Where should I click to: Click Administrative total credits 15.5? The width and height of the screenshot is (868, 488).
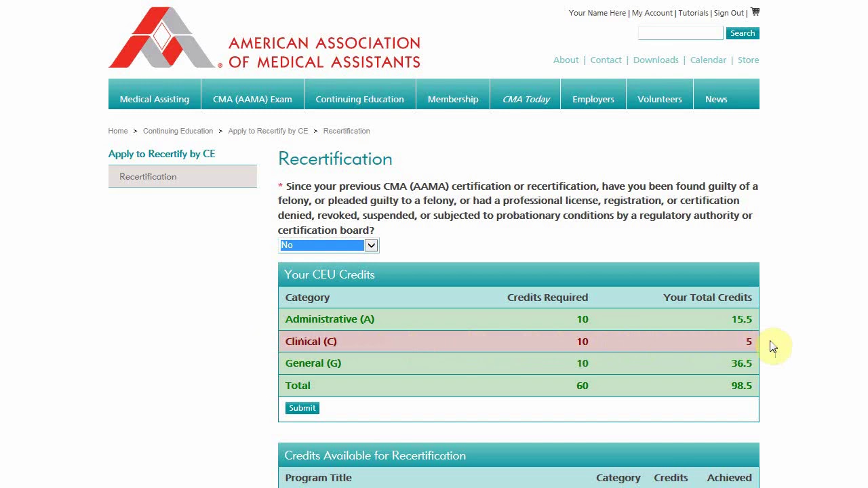point(741,319)
